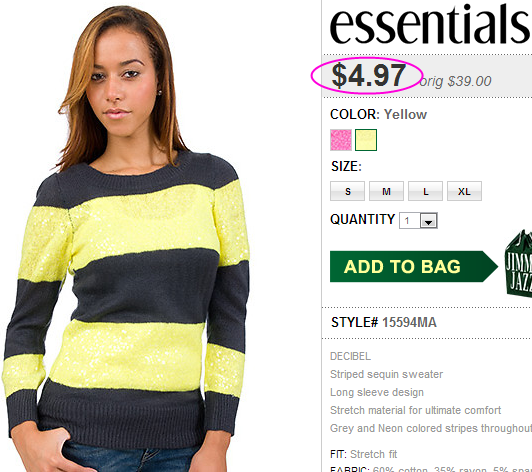Click the COLOR: Yellow label

click(x=379, y=114)
